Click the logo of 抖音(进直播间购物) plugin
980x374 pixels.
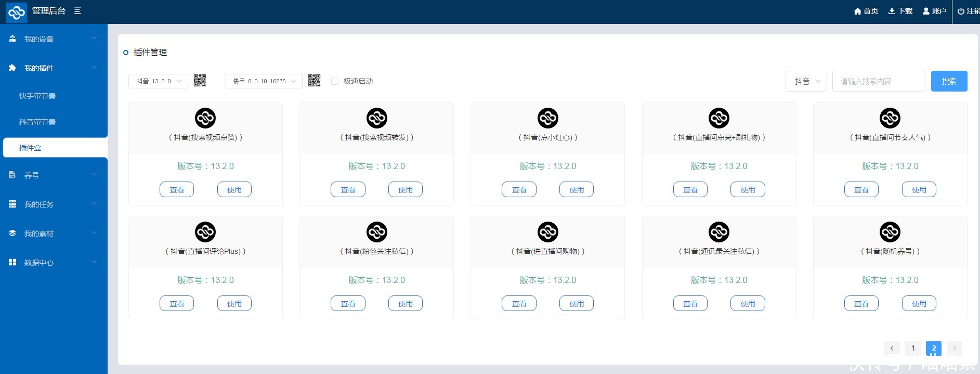[x=548, y=232]
